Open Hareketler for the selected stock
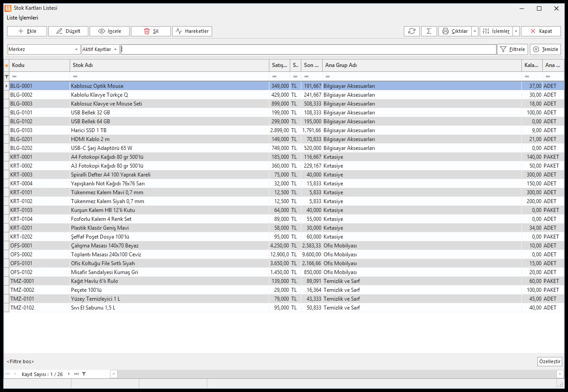 click(x=192, y=31)
